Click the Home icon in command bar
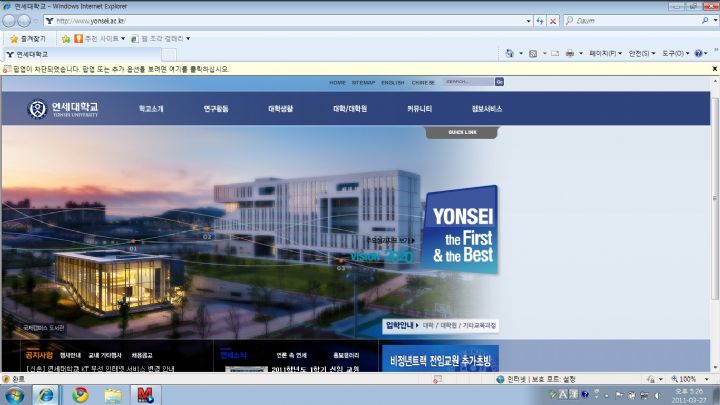This screenshot has height=405, width=720. (509, 54)
